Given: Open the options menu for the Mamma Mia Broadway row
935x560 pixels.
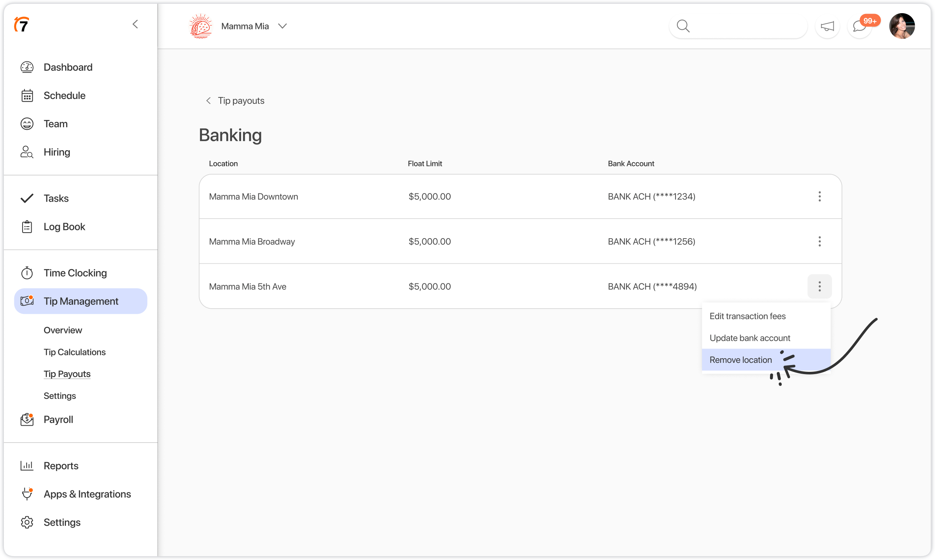Looking at the screenshot, I should (x=819, y=242).
